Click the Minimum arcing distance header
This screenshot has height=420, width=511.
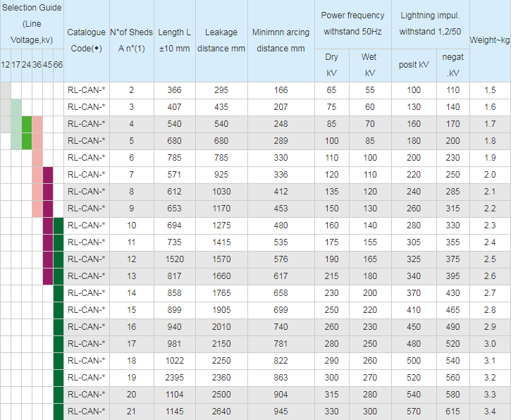click(281, 41)
